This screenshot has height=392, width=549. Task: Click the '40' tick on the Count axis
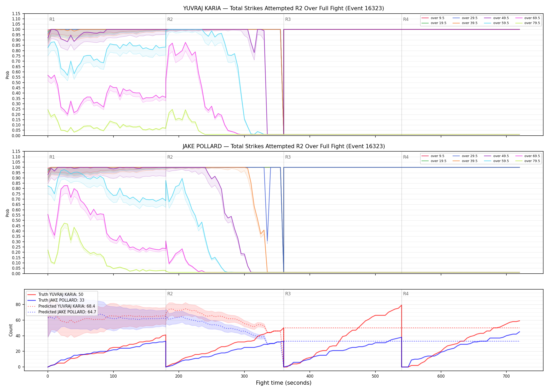click(x=18, y=336)
